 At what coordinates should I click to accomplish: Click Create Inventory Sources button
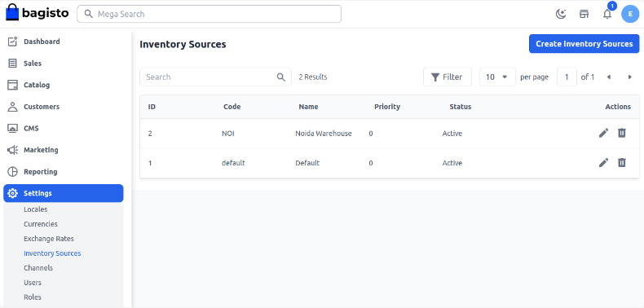click(584, 43)
